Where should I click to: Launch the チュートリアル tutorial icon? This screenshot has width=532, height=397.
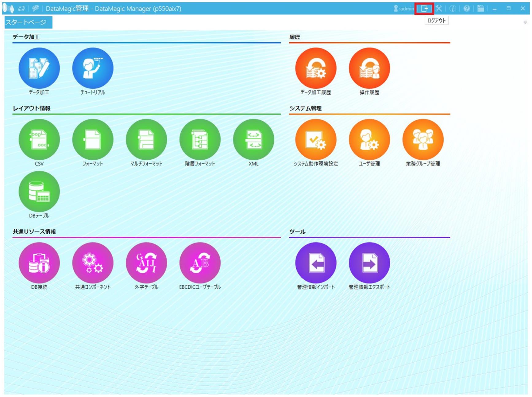[93, 68]
